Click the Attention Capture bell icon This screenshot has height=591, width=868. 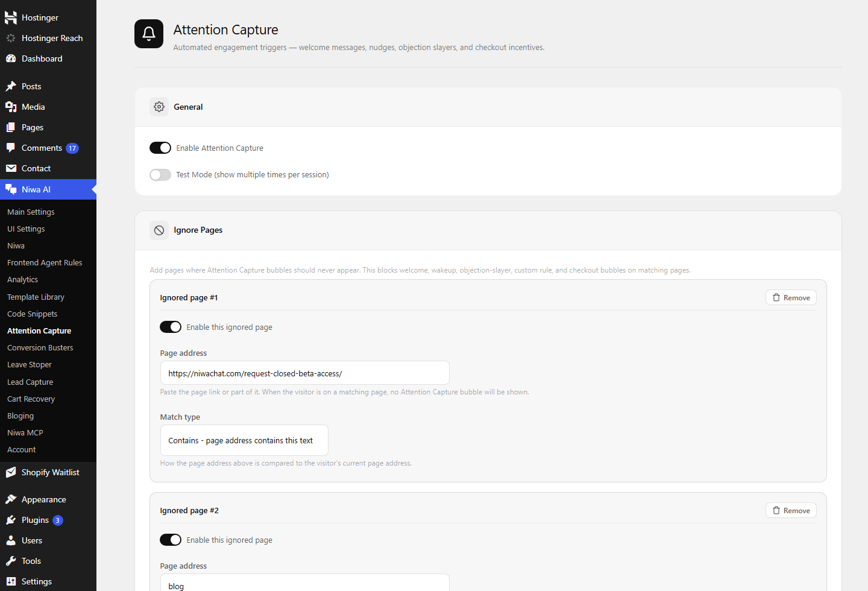pos(149,34)
